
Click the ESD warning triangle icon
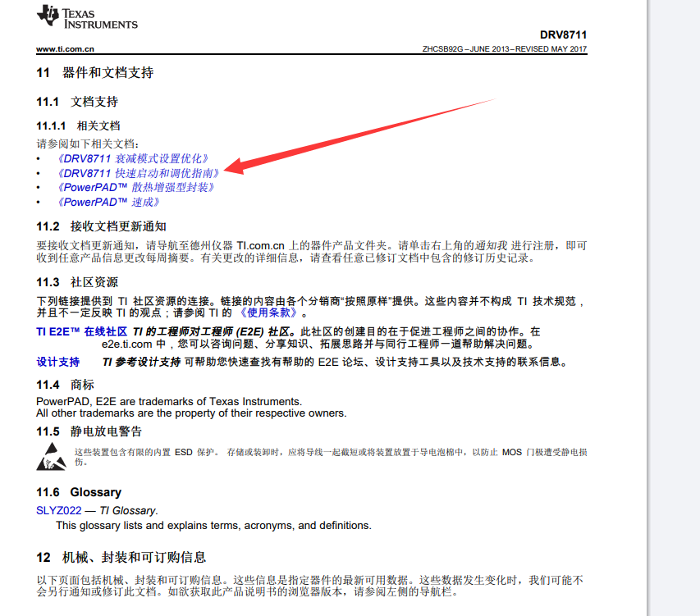coord(52,456)
